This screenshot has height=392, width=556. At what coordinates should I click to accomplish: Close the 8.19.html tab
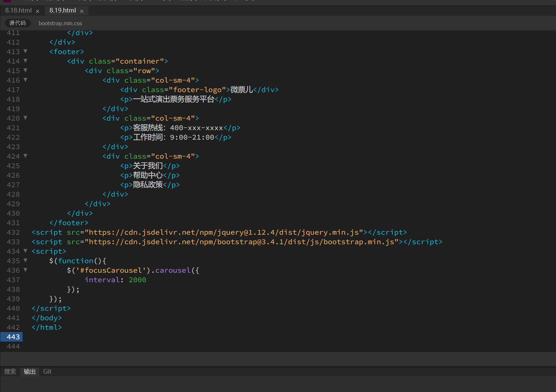82,11
